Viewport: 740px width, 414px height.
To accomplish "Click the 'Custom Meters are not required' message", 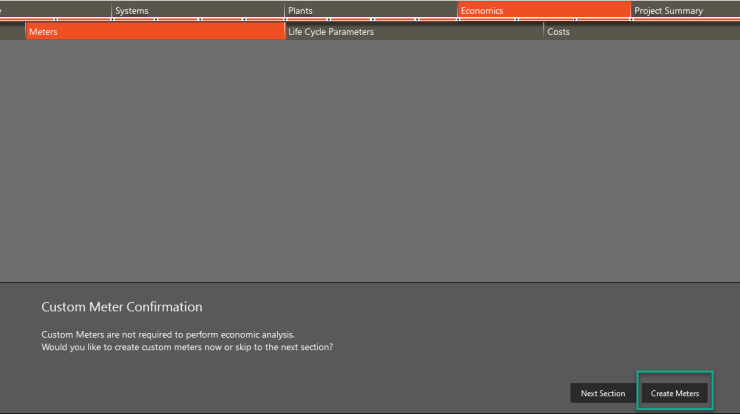I will pyautogui.click(x=168, y=334).
